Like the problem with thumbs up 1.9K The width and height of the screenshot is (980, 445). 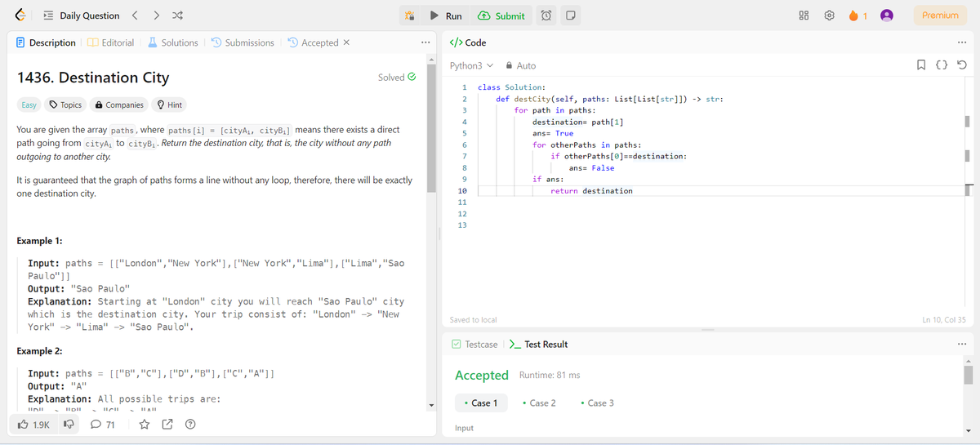(33, 425)
